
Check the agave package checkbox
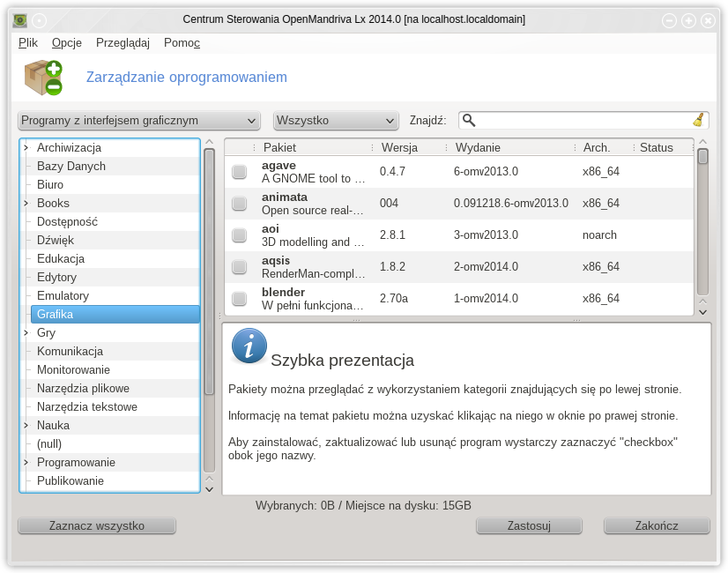240,172
